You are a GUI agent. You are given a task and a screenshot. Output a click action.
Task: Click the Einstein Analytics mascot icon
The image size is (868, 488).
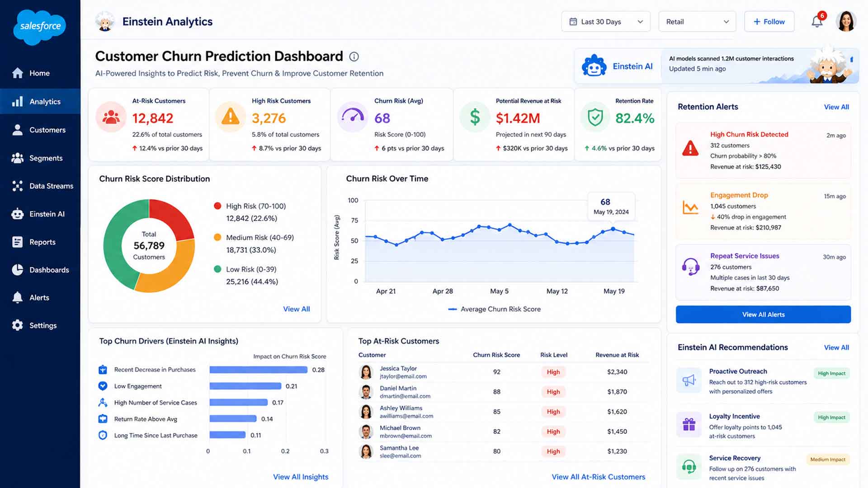pyautogui.click(x=105, y=21)
